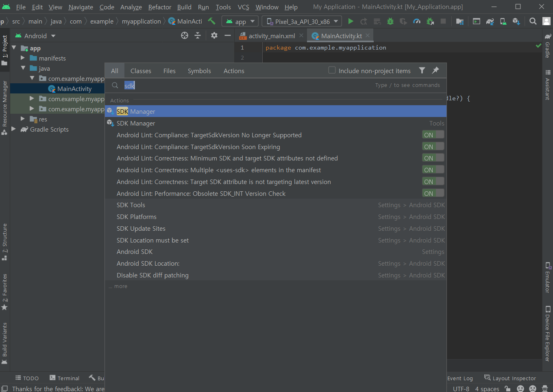
Task: Collapse the java folder arrow
Action: (x=23, y=68)
